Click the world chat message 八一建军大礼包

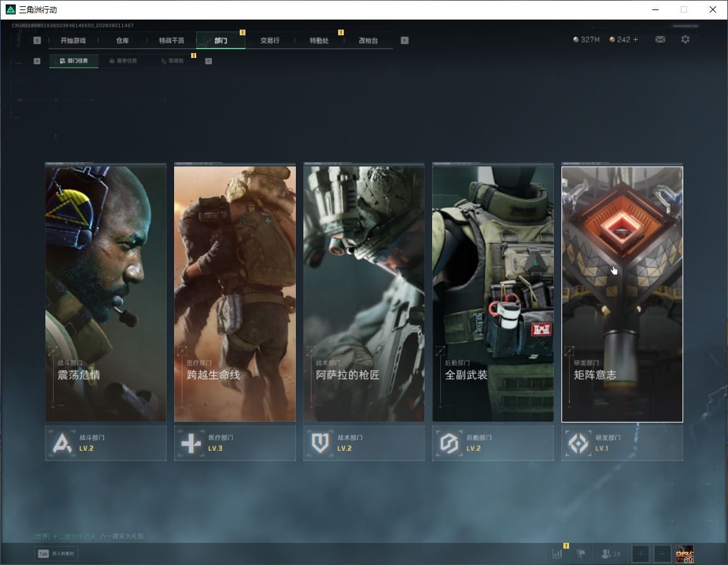click(x=122, y=536)
